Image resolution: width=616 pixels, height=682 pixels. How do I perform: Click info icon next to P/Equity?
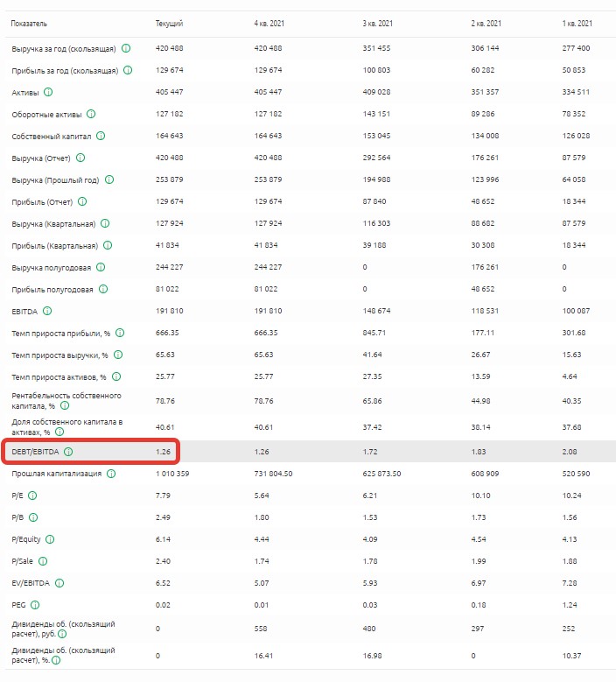(x=49, y=538)
